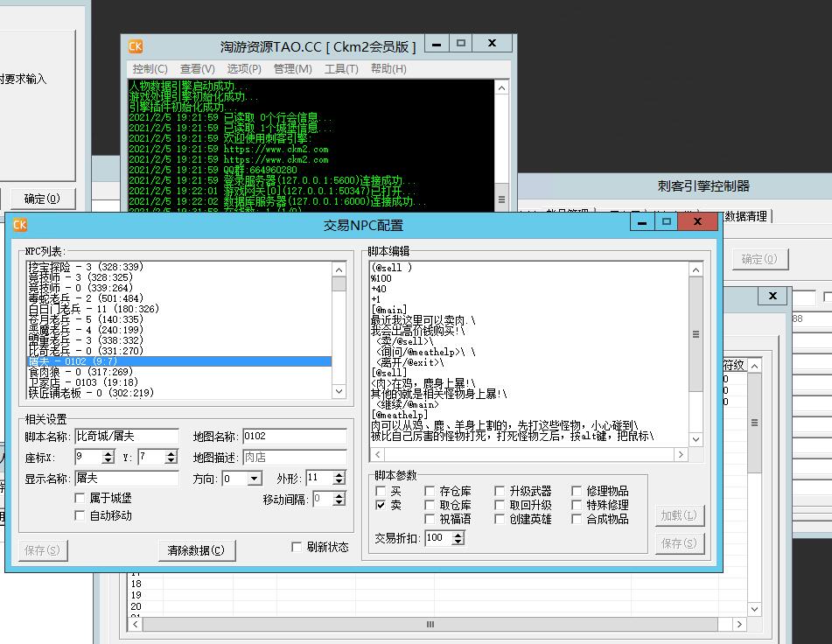Click the CK icon in the 交易NPC配置 title bar
The height and width of the screenshot is (644, 832).
tap(20, 225)
